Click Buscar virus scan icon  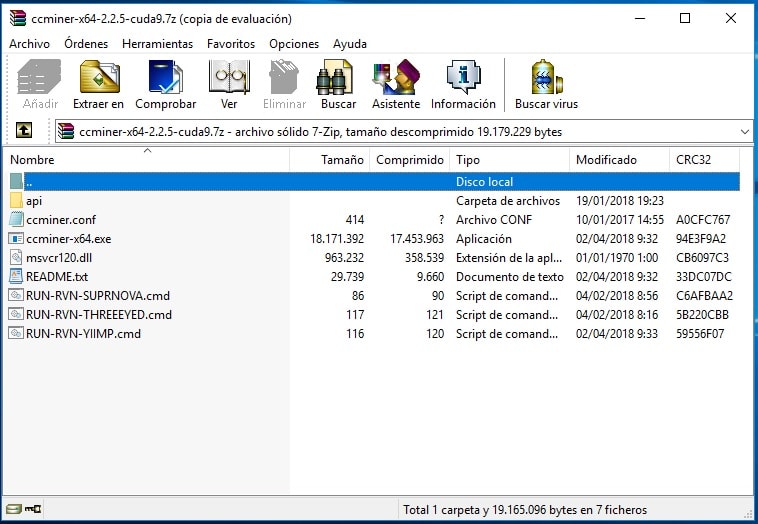pos(547,77)
